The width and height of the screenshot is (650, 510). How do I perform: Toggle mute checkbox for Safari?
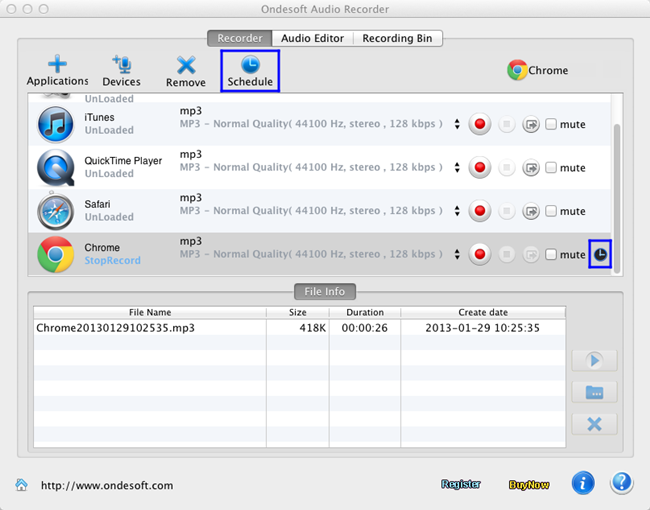551,211
